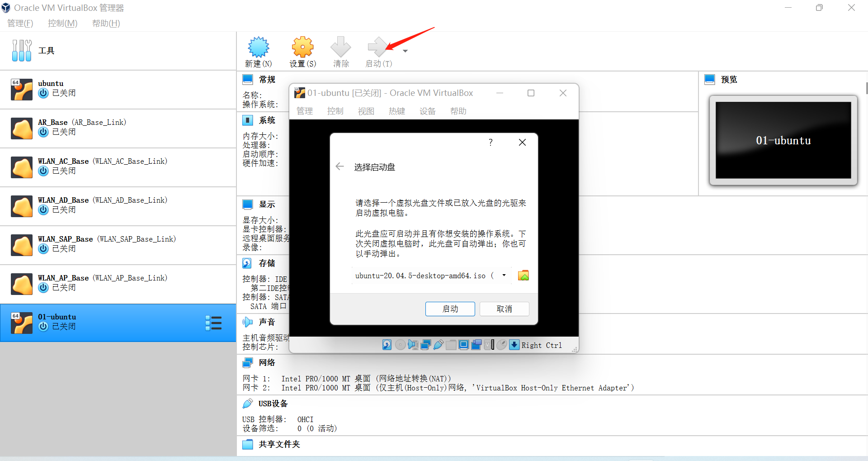The width and height of the screenshot is (868, 461).
Task: Click the 01-ubuntu preview thumbnail
Action: point(783,140)
